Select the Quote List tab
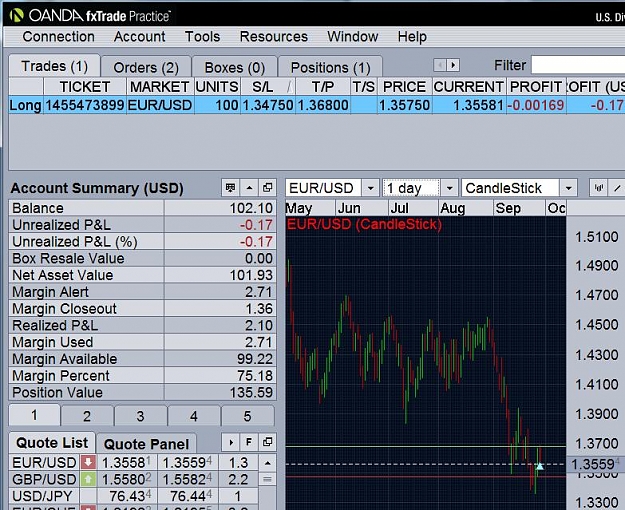 coord(52,443)
